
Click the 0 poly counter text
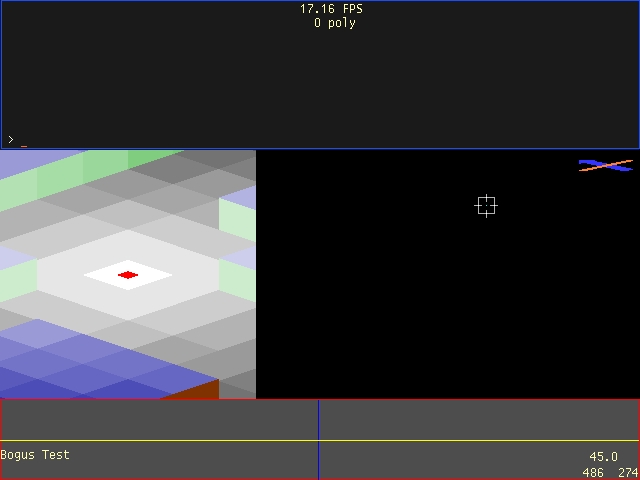pyautogui.click(x=335, y=23)
